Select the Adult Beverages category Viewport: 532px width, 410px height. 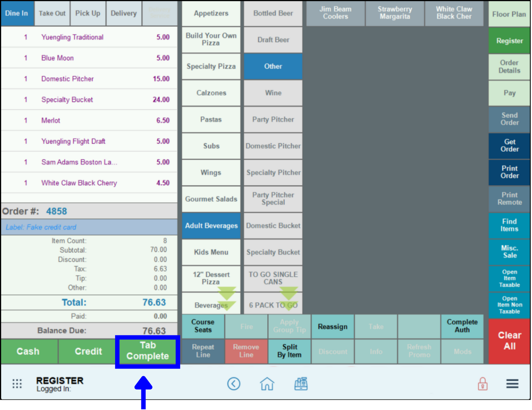tap(211, 226)
